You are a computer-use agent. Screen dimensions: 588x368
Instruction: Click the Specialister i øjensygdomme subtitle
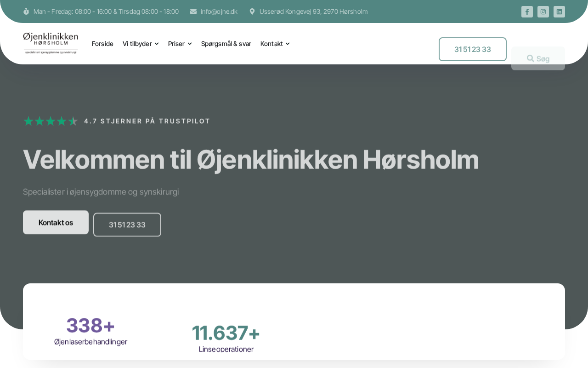point(101,192)
